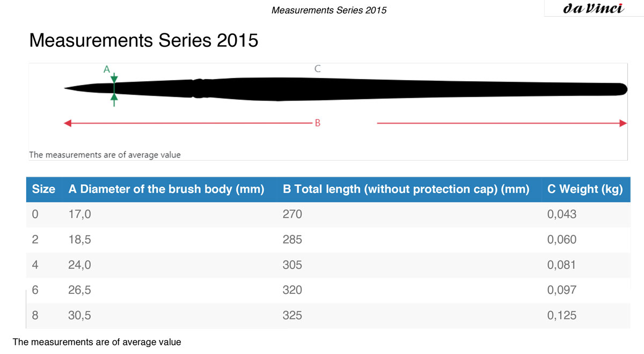Select the C Weight (kg) column header

585,189
